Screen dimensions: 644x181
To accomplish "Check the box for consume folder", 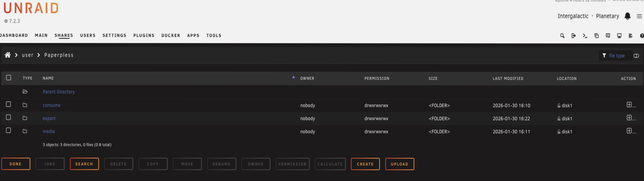I will (8, 104).
